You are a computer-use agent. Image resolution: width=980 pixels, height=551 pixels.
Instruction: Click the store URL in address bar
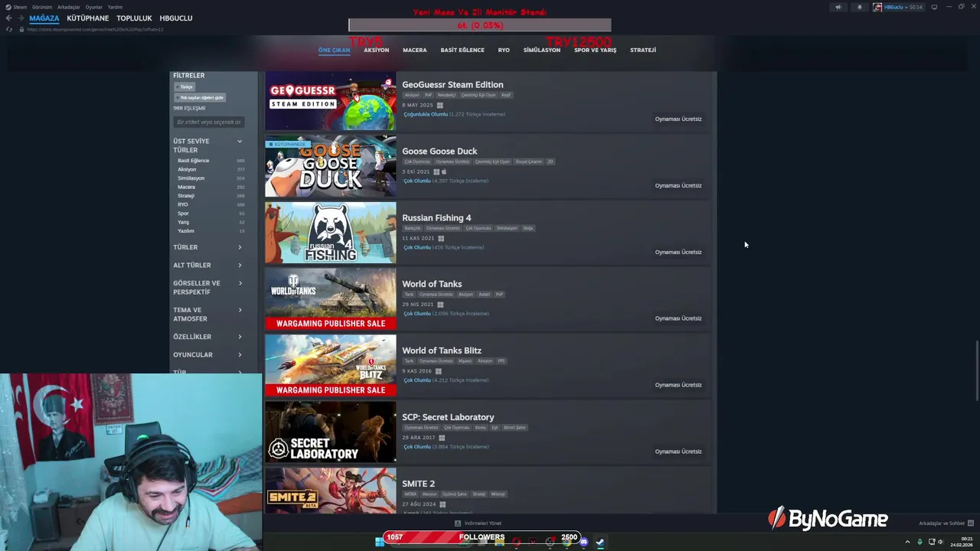coord(95,29)
